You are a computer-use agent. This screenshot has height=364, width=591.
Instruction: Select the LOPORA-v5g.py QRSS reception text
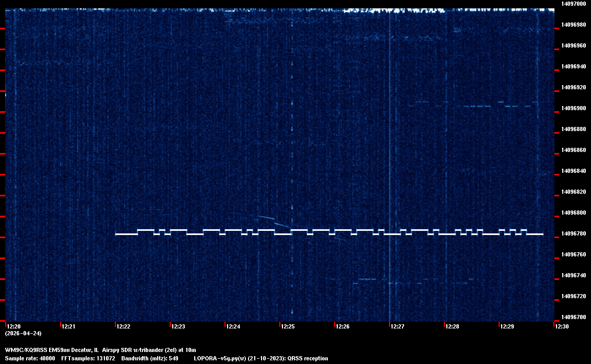(261, 358)
